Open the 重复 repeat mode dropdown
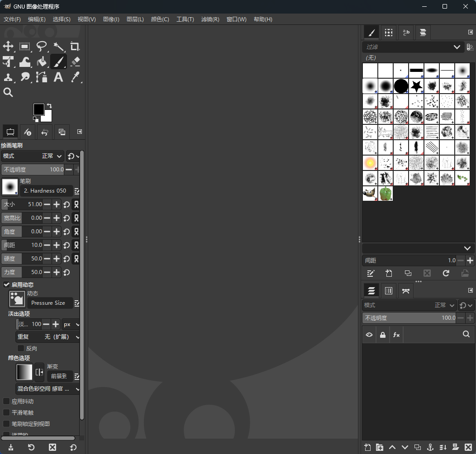This screenshot has height=454, width=476. click(48, 337)
